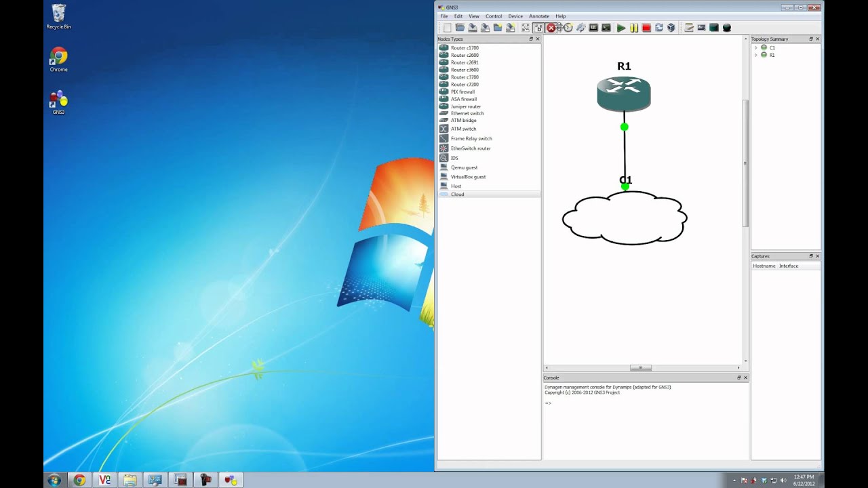The height and width of the screenshot is (488, 868).
Task: Click the clock snapshot toolbar icon
Action: click(x=568, y=28)
